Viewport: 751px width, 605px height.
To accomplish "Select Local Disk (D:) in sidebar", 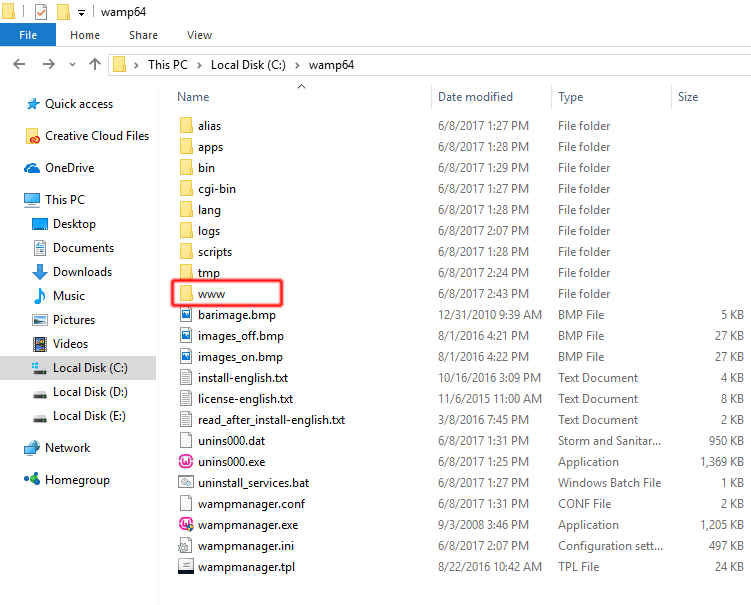I will point(80,392).
